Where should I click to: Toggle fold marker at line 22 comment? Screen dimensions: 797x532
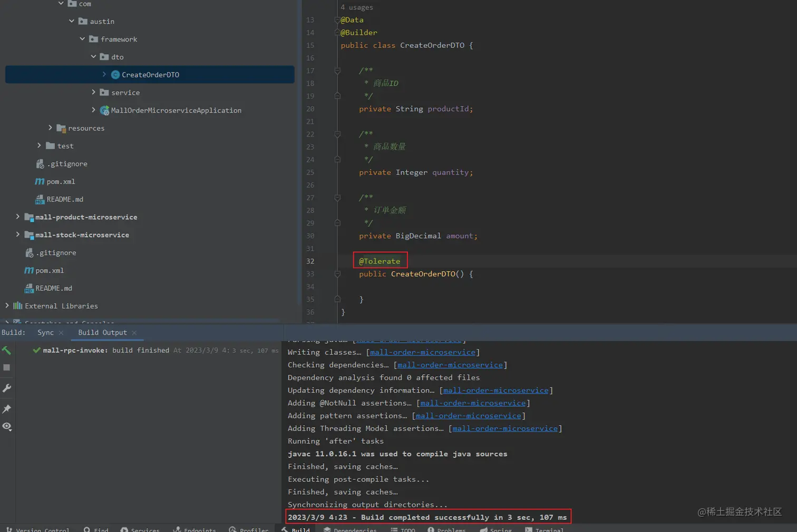tap(337, 134)
